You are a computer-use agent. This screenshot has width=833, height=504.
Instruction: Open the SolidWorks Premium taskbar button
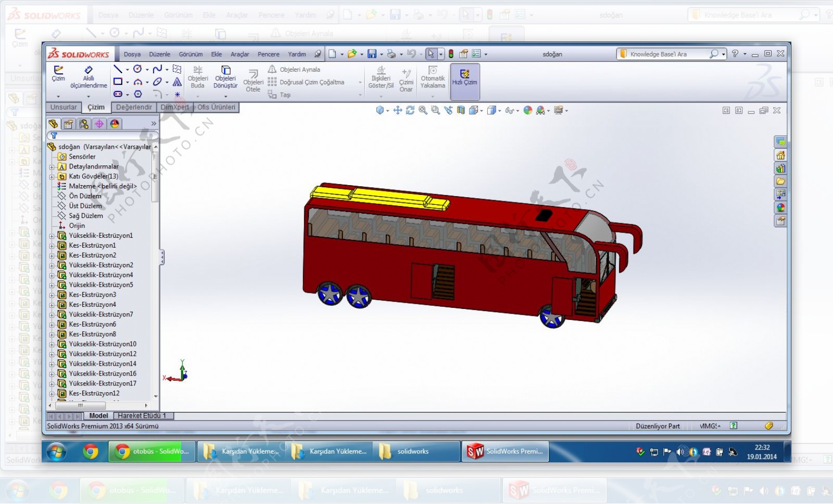[505, 451]
